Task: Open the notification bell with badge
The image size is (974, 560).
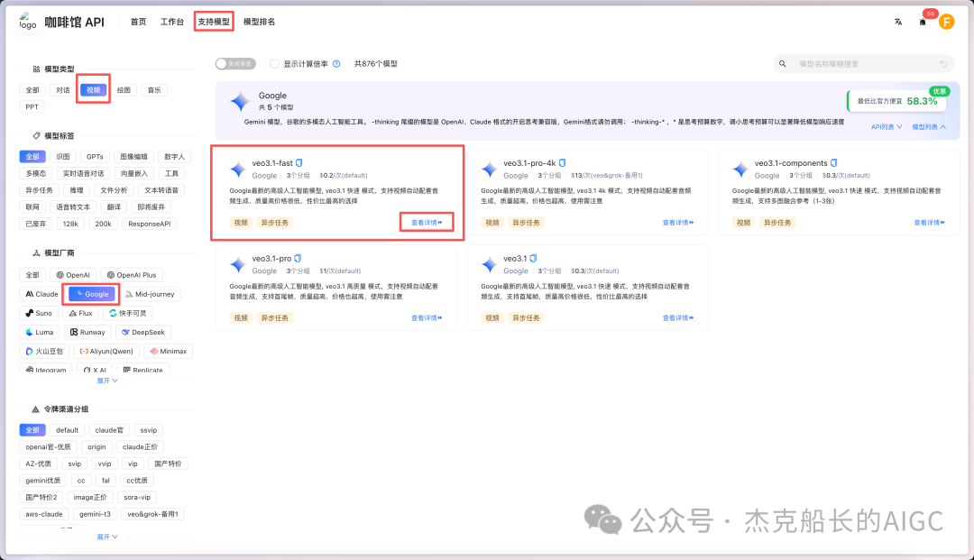Action: [x=923, y=23]
